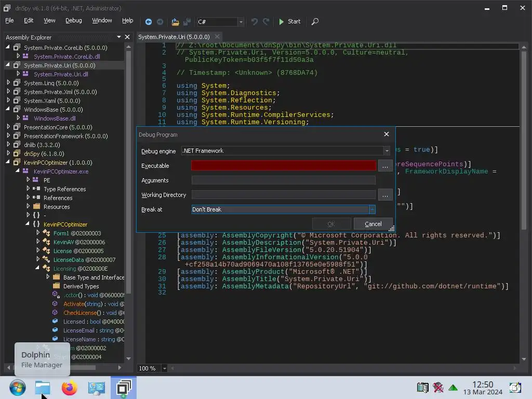
Task: Expand System.Private.Xml (5.0.0.0) node
Action: pos(8,91)
